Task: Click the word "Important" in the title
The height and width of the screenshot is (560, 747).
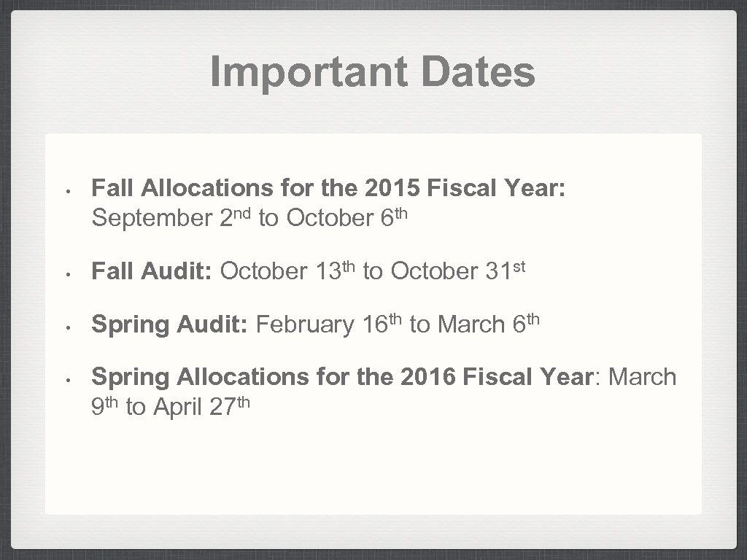Action: [309, 73]
